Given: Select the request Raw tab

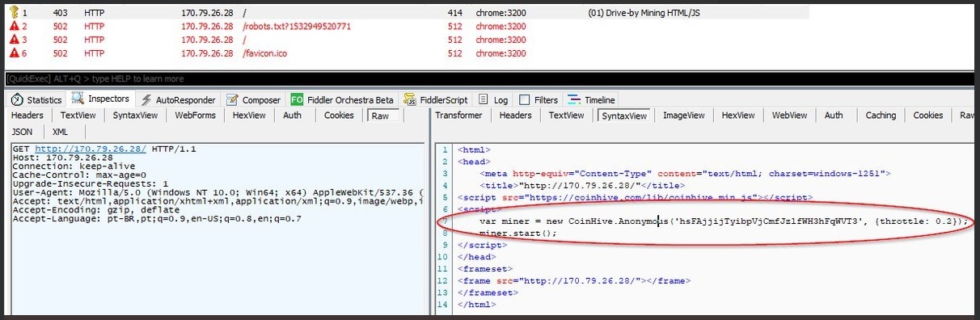Looking at the screenshot, I should coord(380,116).
